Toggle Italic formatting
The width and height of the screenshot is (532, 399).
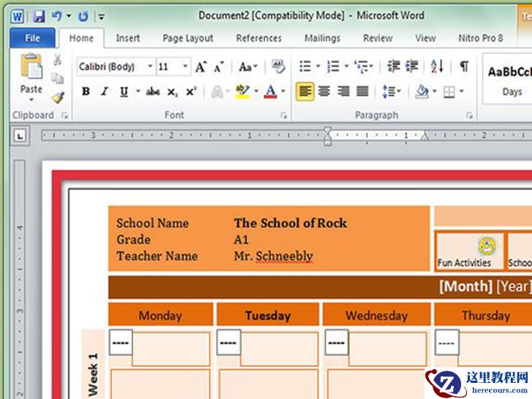point(104,91)
